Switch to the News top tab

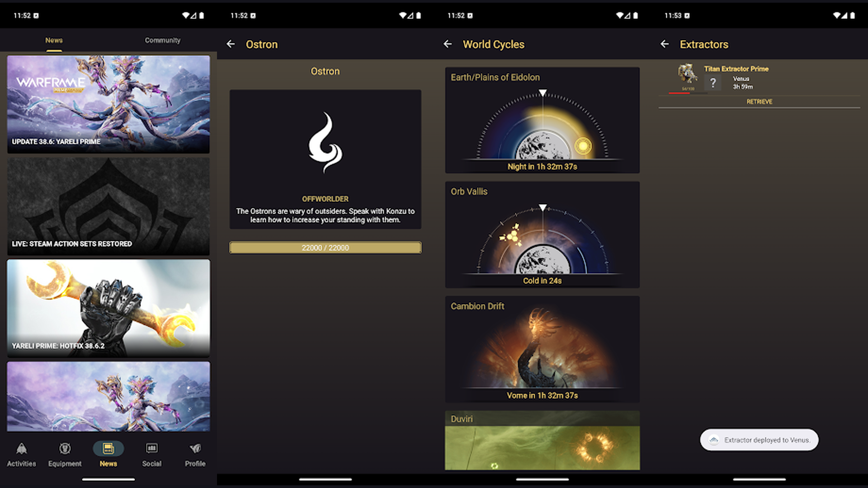[x=54, y=40]
